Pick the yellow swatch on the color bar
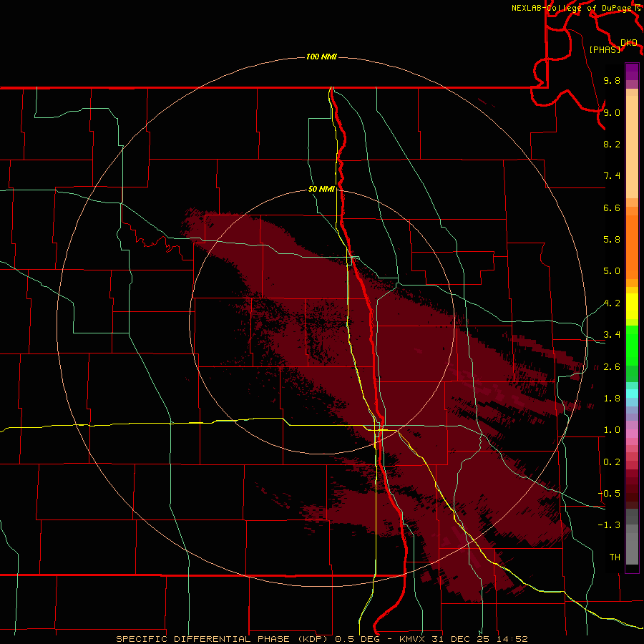The width and height of the screenshot is (644, 644). point(632,306)
